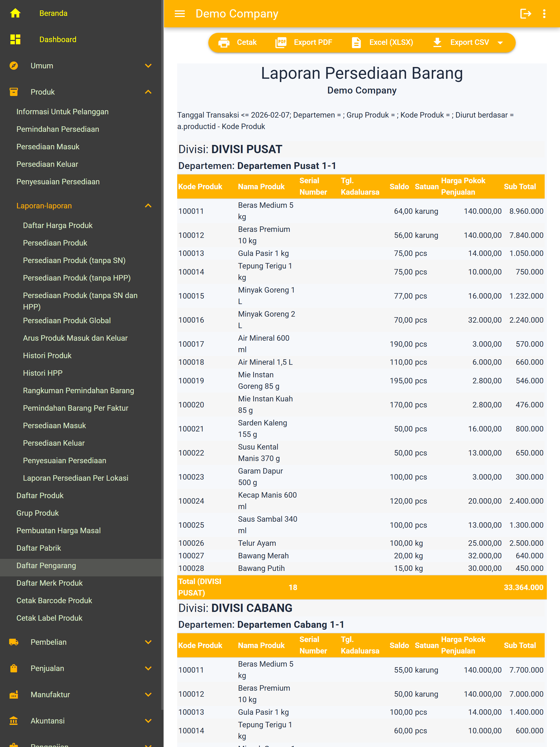Click the Umum compass icon
The image size is (560, 747).
(x=14, y=66)
